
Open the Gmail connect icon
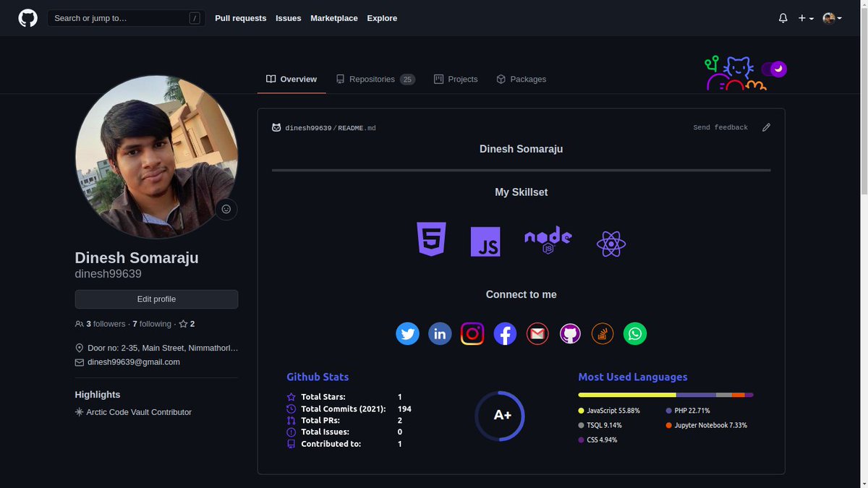(537, 333)
